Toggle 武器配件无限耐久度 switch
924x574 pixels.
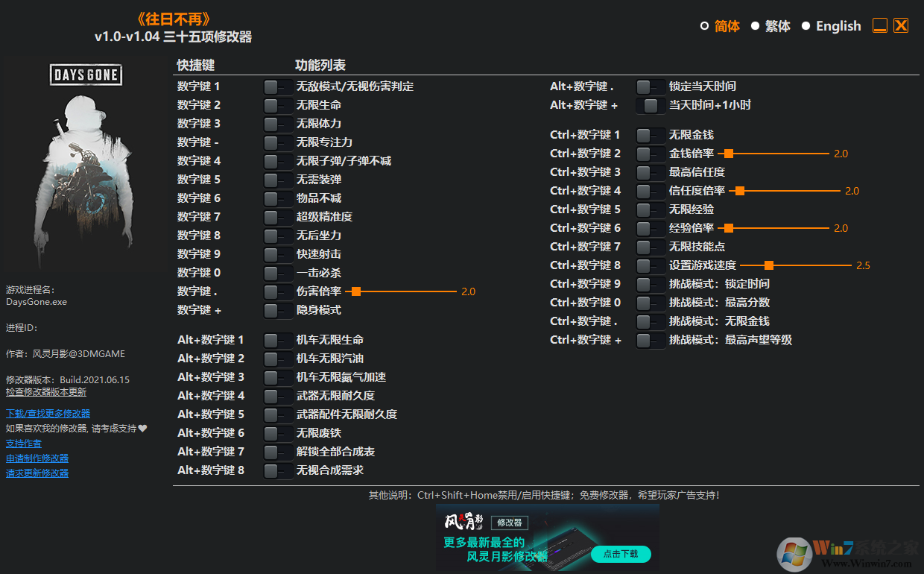[278, 414]
